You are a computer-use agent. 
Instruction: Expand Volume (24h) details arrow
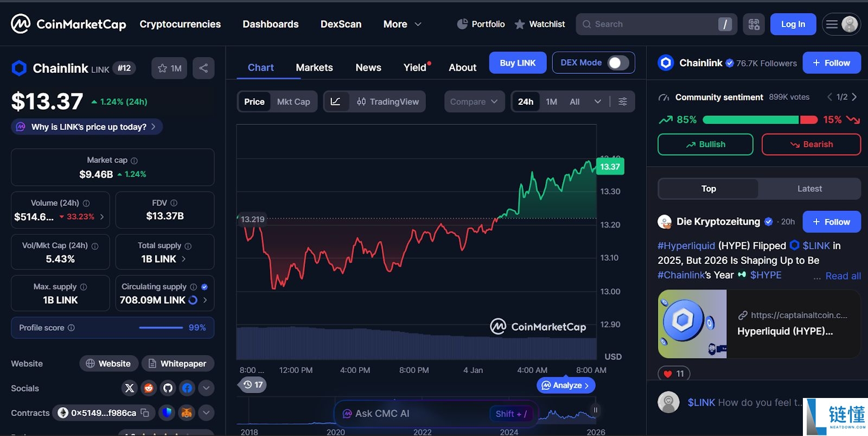tap(102, 217)
